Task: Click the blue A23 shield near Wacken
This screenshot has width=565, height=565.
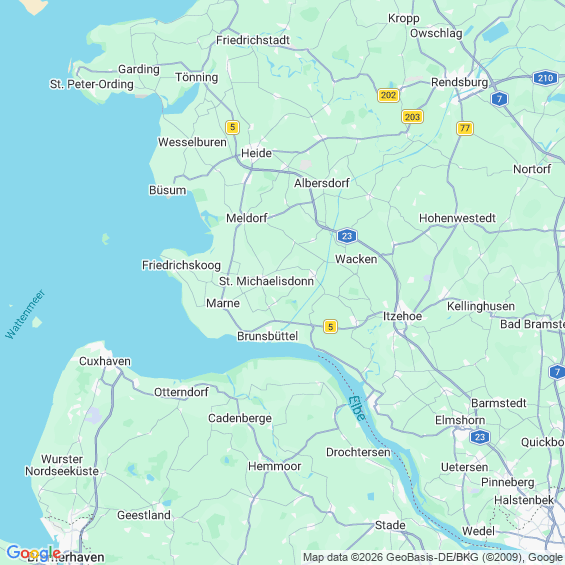Action: click(347, 236)
